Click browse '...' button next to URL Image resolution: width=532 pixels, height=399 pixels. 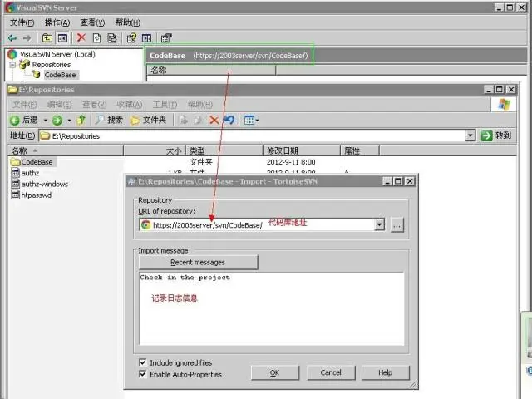click(x=397, y=225)
